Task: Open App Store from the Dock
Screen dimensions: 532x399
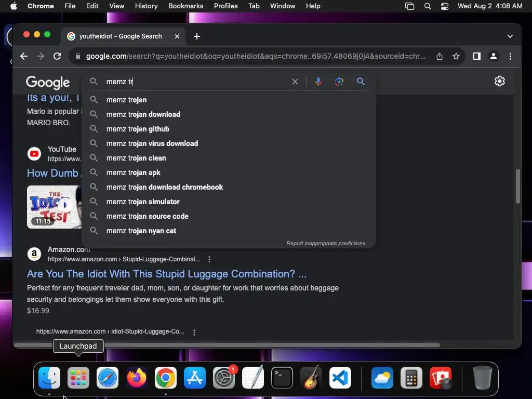Action: click(x=195, y=378)
